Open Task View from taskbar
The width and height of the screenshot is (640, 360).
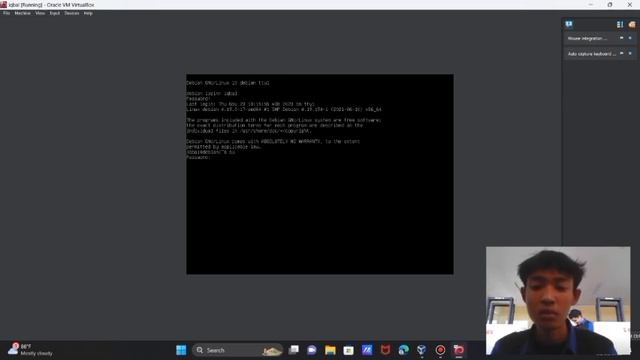tap(293, 350)
